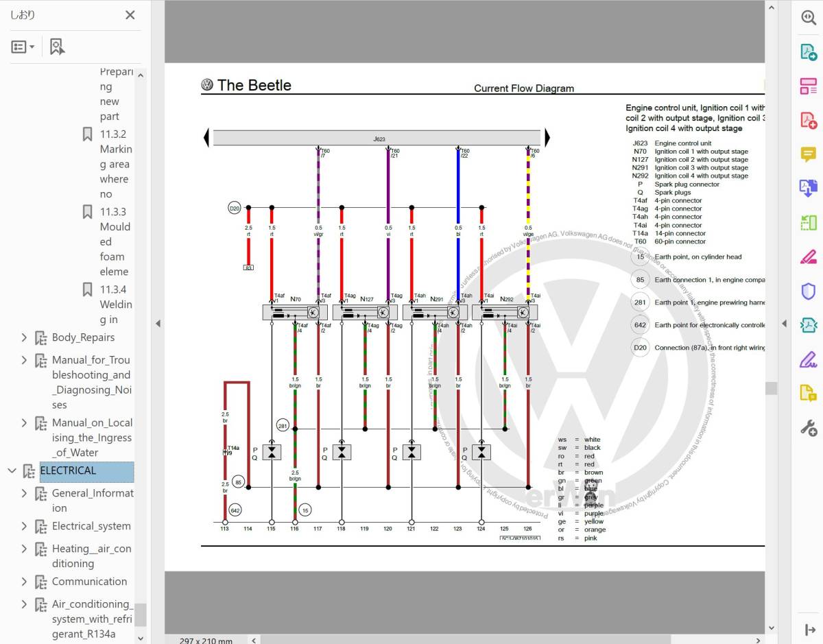Click the bookmarks panel scrollbar thumb

coord(141,615)
